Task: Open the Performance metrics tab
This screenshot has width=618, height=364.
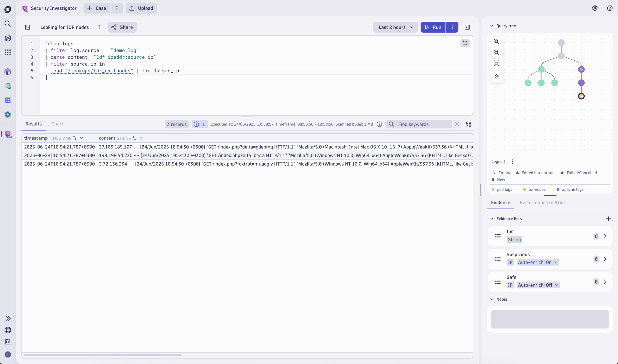Action: point(542,202)
